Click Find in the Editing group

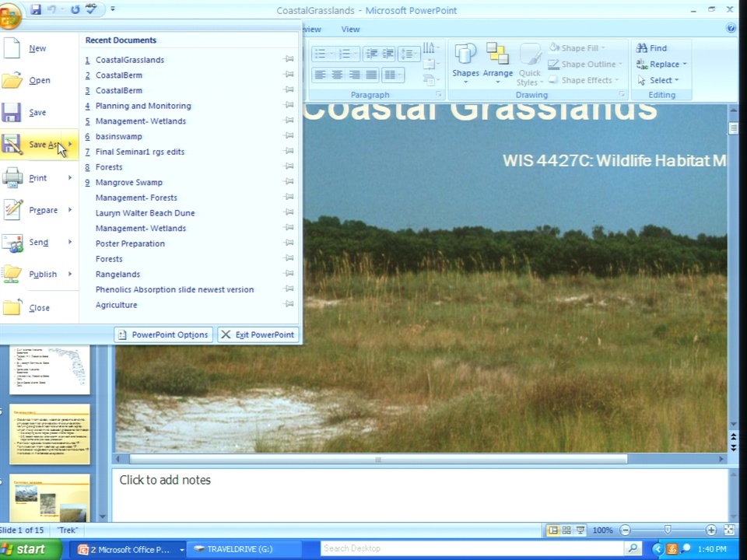point(651,47)
